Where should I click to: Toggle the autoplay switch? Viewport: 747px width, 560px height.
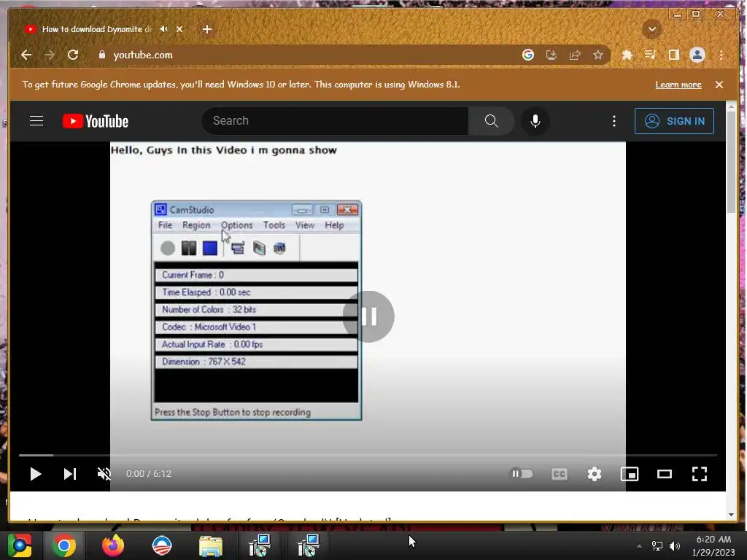point(521,474)
